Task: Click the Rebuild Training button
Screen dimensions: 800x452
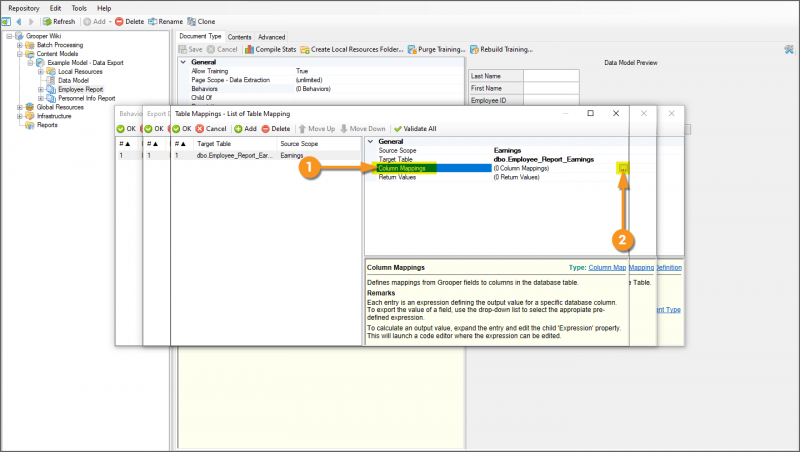Action: [x=502, y=49]
